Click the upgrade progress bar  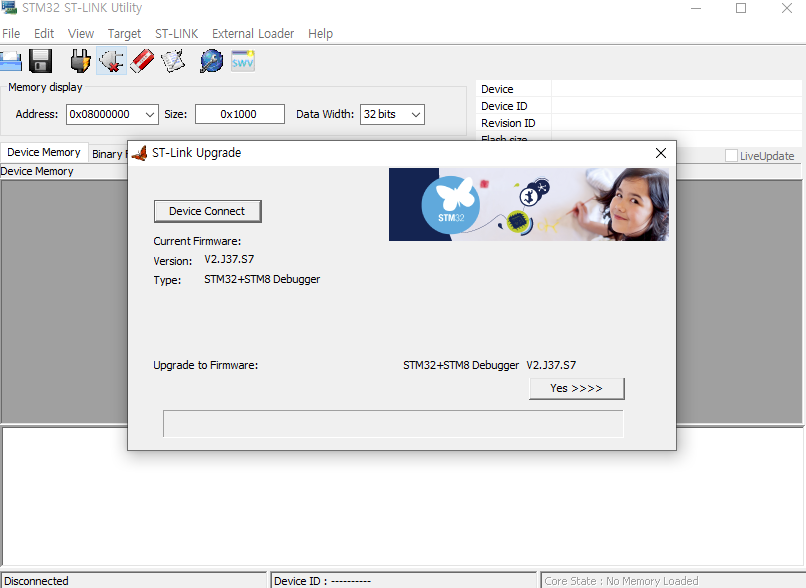tap(393, 424)
